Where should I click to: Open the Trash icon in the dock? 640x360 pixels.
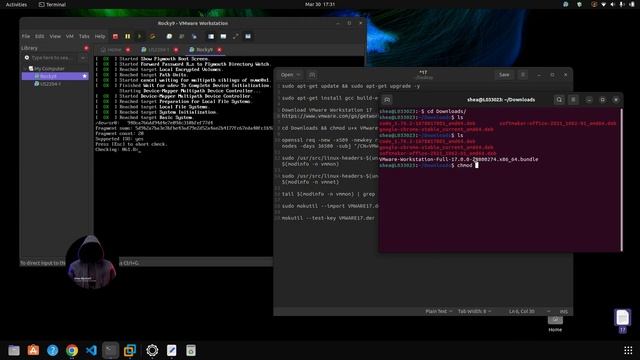[191, 350]
